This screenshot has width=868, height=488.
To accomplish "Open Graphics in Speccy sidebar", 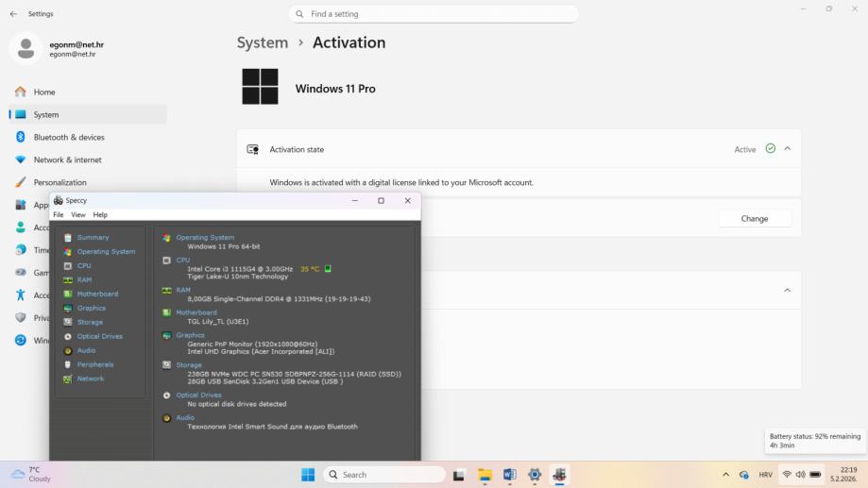I will [x=91, y=308].
